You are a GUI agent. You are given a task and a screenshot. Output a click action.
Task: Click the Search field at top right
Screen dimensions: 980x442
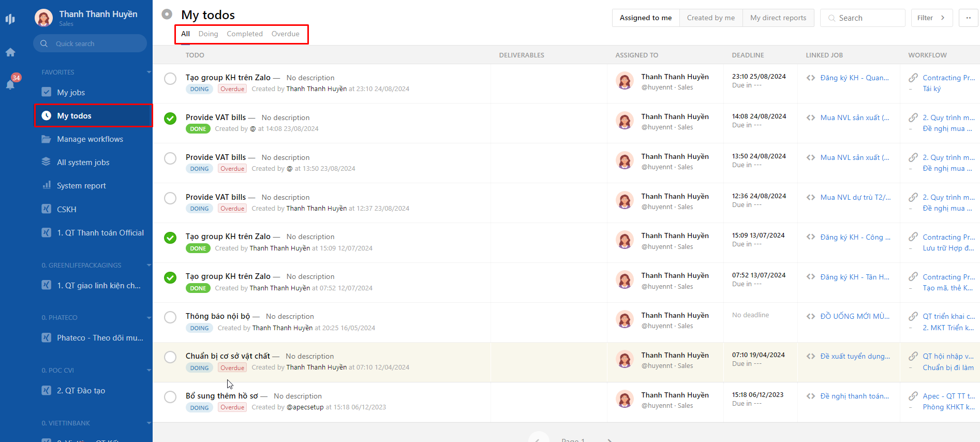coord(863,18)
